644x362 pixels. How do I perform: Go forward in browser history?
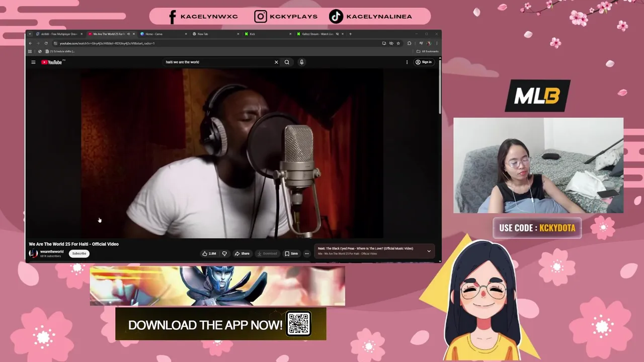[38, 43]
